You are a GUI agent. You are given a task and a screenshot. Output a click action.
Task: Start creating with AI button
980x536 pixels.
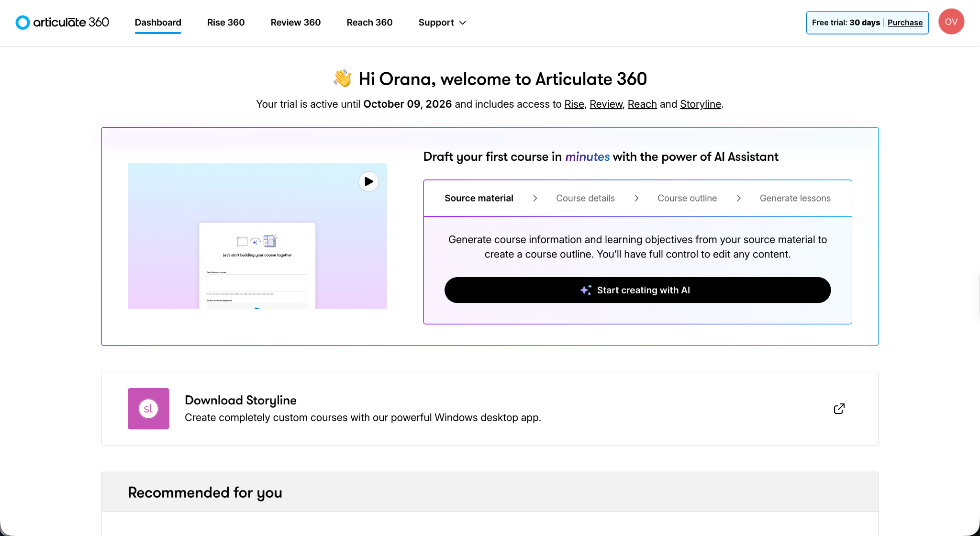pyautogui.click(x=637, y=290)
